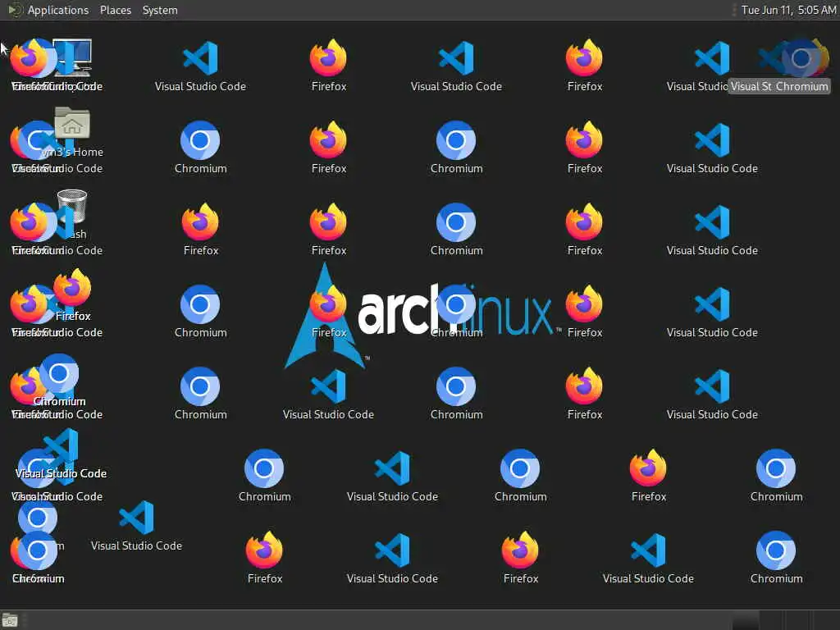Image resolution: width=840 pixels, height=630 pixels.
Task: Open the Firefox icon overlapping the Trash label
Action: 30,221
